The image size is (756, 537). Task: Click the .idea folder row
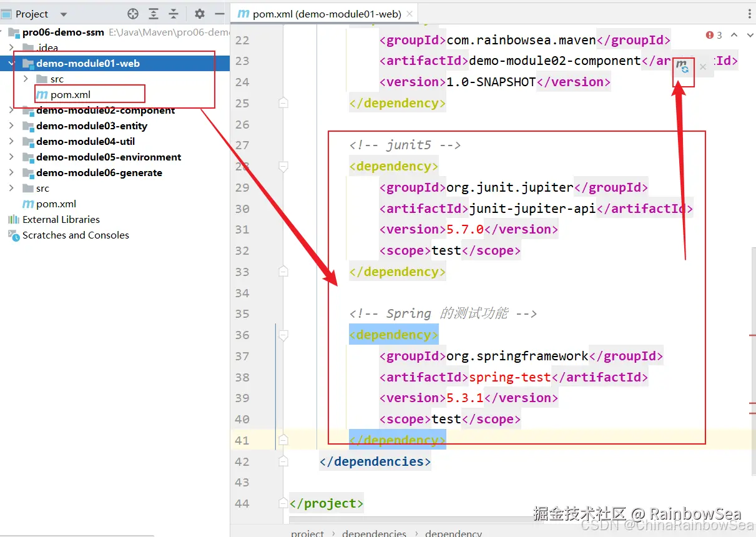(115, 47)
